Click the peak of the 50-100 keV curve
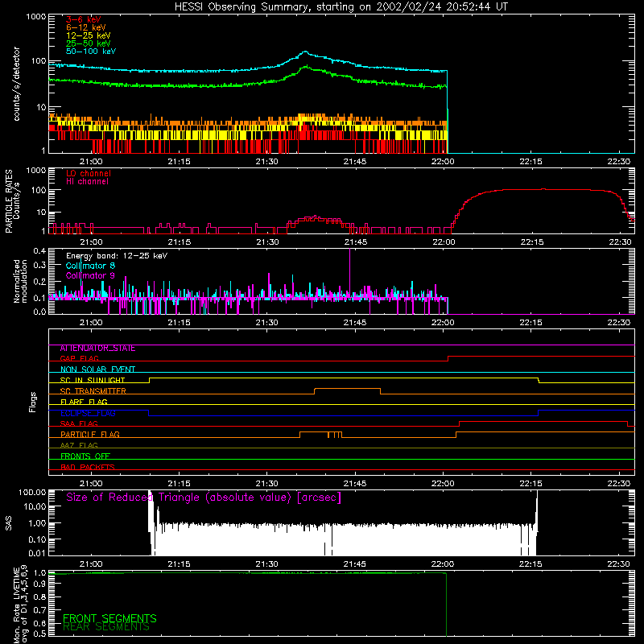The image size is (644, 644). pos(305,52)
